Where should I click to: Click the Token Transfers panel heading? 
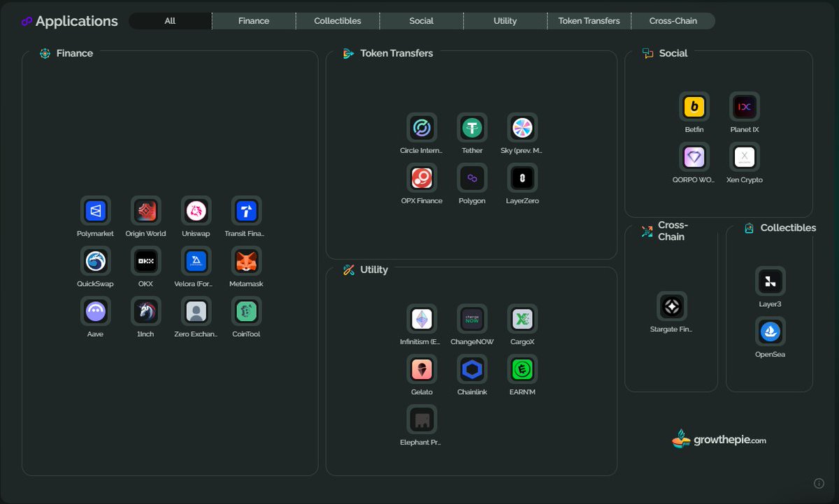pos(396,53)
